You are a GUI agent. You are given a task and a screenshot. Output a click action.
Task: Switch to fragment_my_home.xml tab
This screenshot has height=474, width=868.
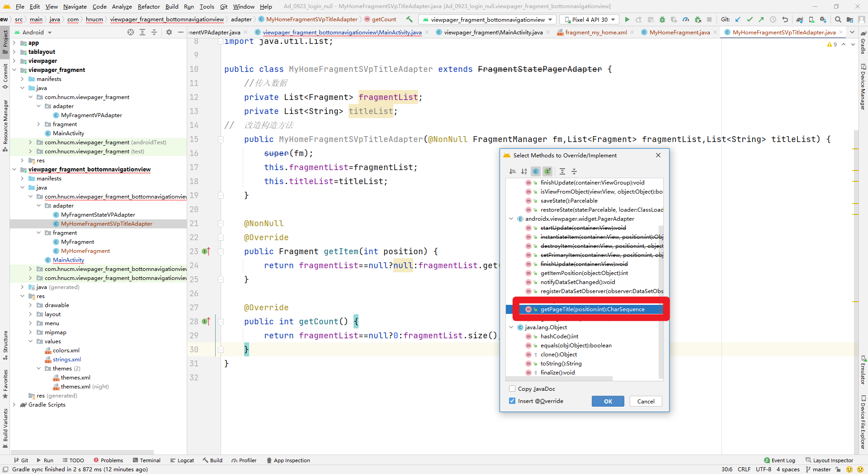596,32
